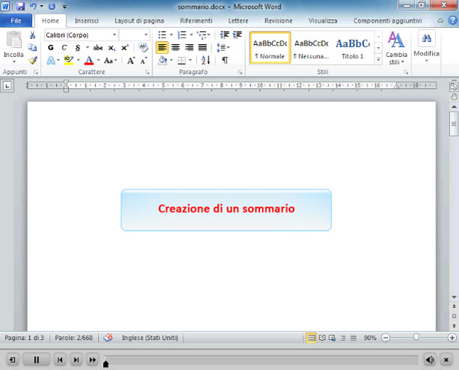Click the Save icon in quick access toolbar
Viewport: 459px width, 370px height.
point(21,6)
